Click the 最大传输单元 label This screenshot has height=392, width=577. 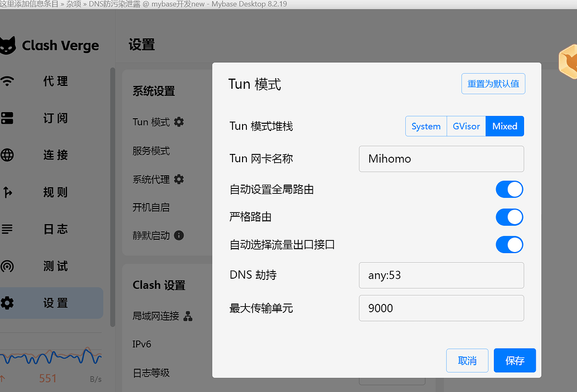261,308
